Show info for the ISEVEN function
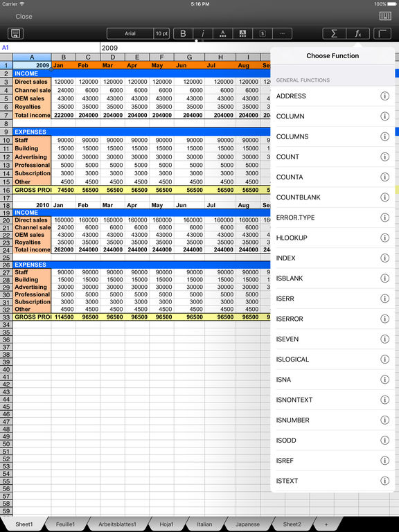Viewport: 399px width, 532px height. [x=384, y=339]
